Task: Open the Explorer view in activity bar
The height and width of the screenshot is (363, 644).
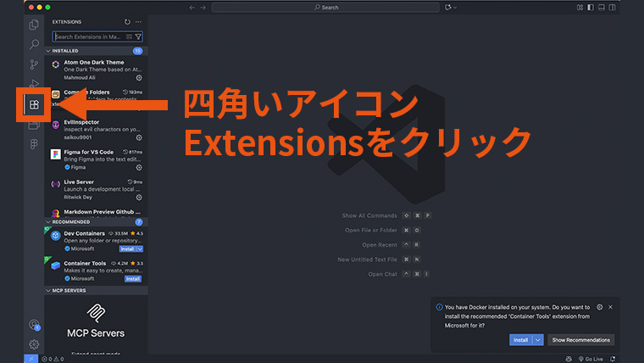Action: point(34,25)
